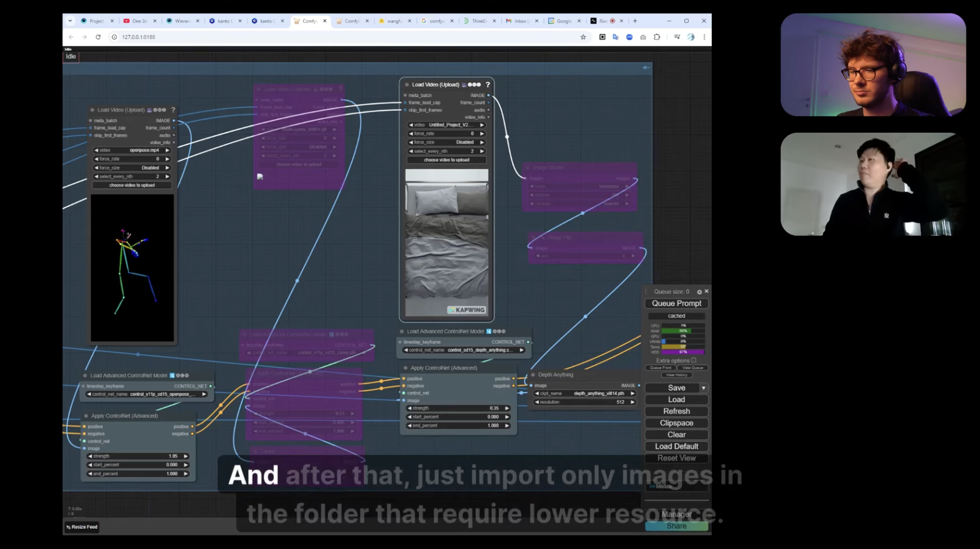Switch to the ThinkDiffusion browser tab
Image resolution: width=980 pixels, height=549 pixels.
[x=477, y=21]
